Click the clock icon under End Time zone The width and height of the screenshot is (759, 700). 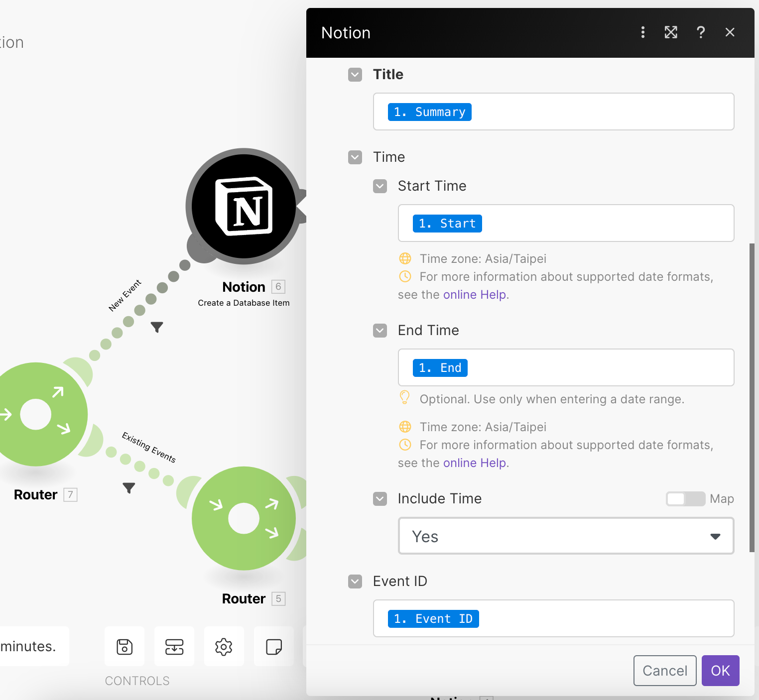[x=405, y=444]
